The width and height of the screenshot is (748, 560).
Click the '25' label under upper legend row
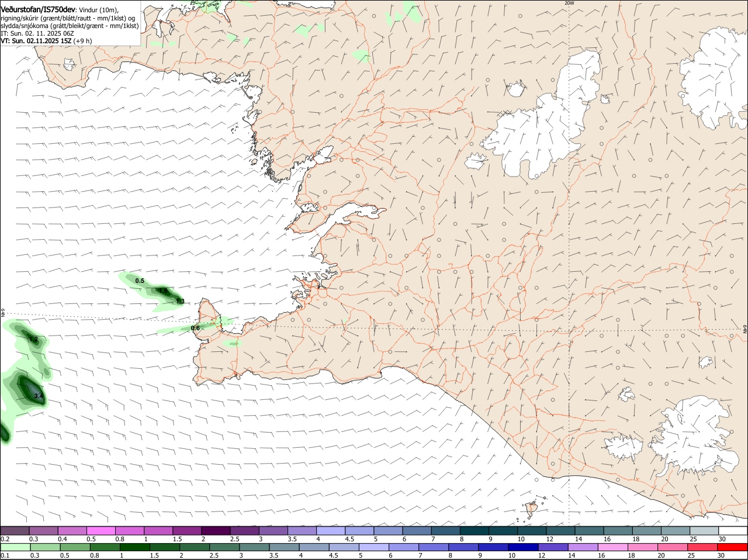click(x=694, y=539)
